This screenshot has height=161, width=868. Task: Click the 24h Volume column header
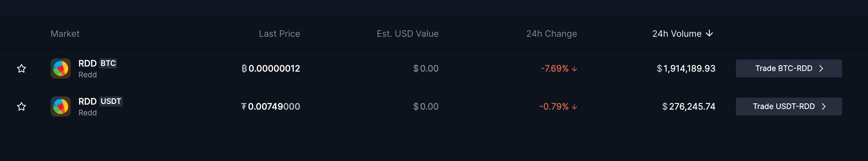[x=677, y=34]
